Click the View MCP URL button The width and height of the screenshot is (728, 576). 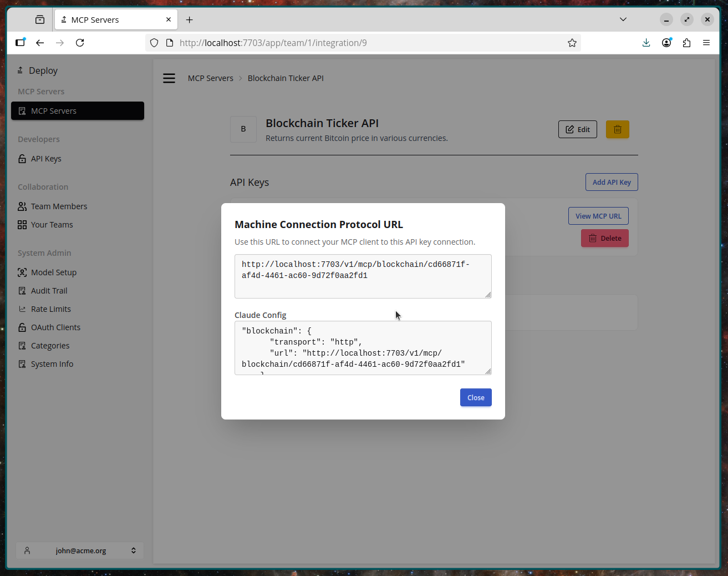[598, 215]
